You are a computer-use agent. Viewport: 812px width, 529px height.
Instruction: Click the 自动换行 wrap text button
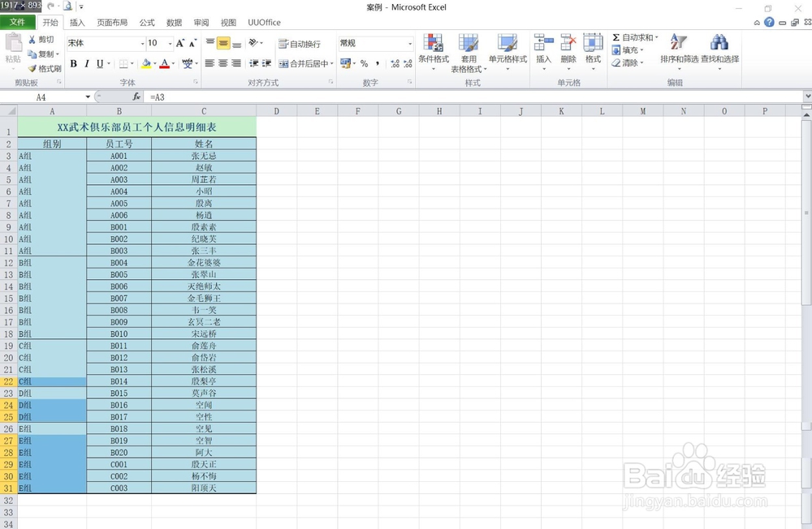pos(300,44)
